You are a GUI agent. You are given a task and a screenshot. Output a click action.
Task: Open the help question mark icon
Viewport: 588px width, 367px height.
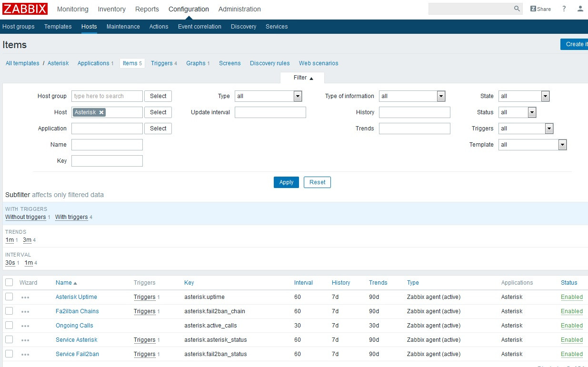[x=564, y=9]
